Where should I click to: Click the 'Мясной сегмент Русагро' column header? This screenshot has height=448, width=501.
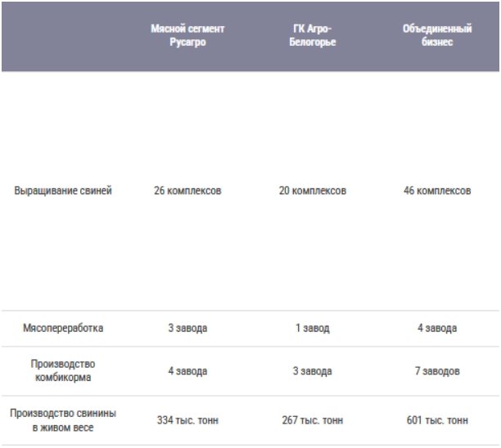click(x=187, y=35)
